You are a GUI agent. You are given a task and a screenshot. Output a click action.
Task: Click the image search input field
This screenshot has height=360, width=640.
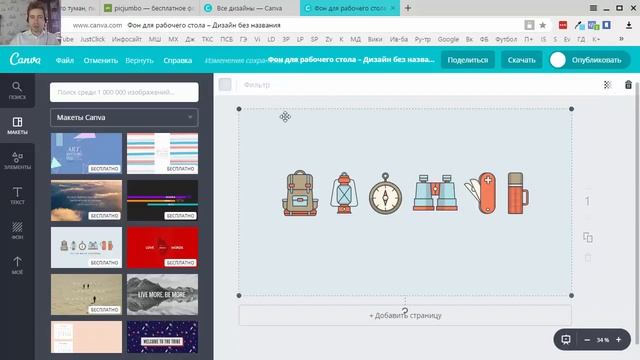(x=124, y=92)
